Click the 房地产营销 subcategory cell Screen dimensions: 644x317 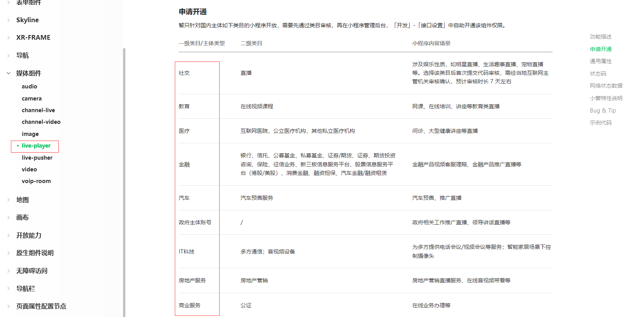[254, 280]
